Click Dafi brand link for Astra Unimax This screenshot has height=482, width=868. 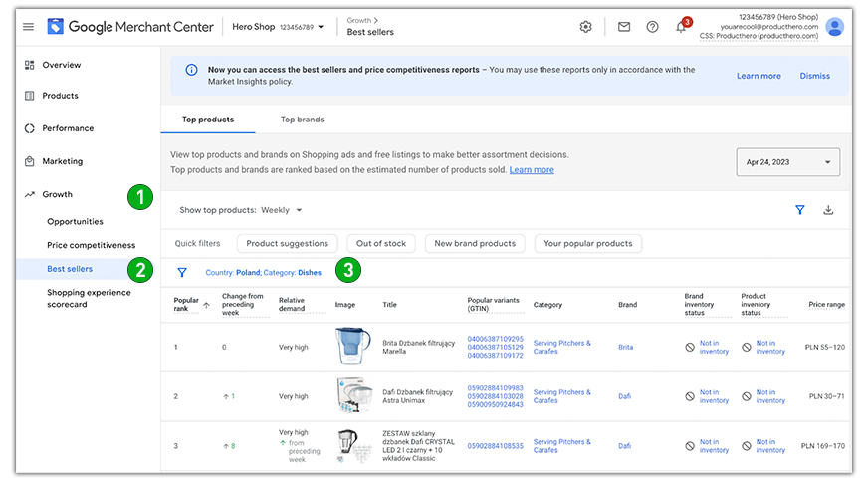click(624, 396)
